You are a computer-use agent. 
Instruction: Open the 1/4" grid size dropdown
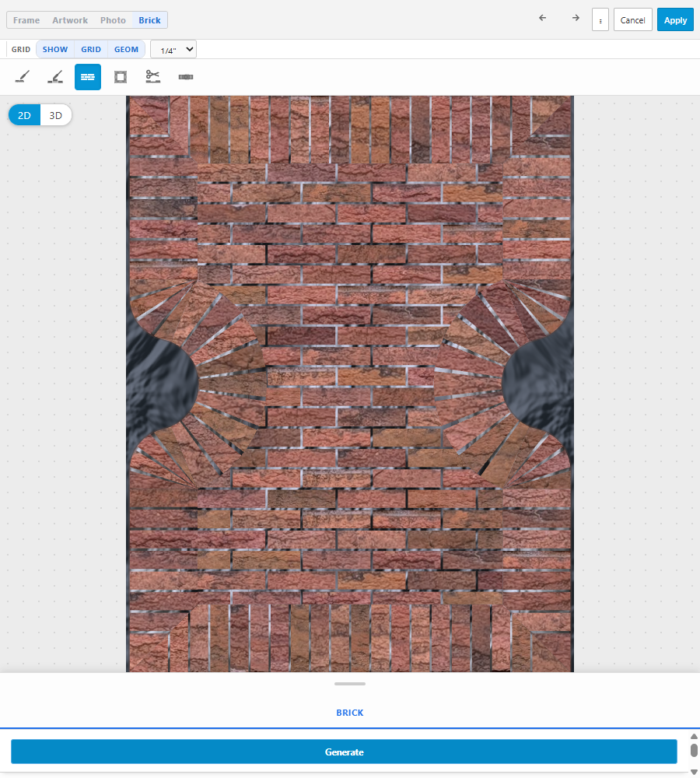click(x=173, y=50)
